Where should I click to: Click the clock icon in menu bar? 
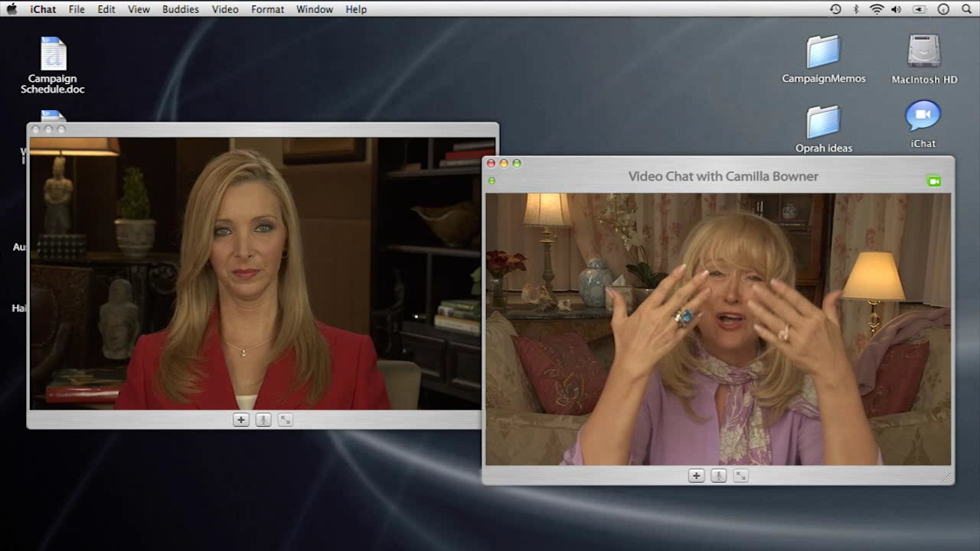click(x=943, y=9)
